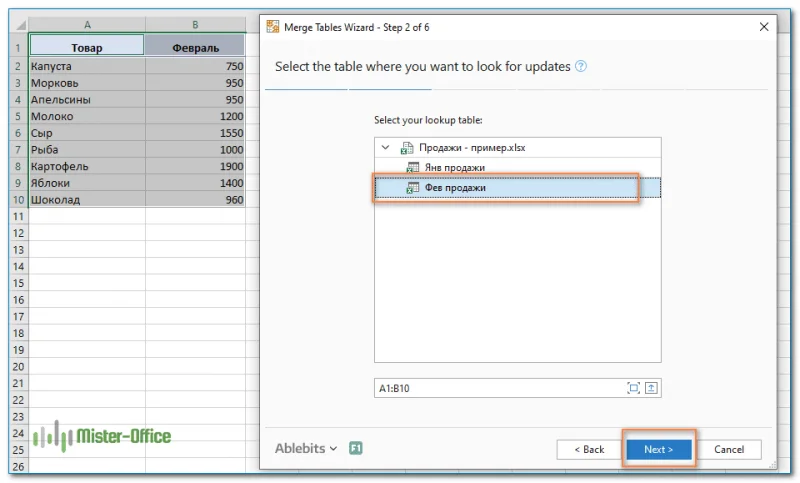Click the Фев продажи sheet icon
The width and height of the screenshot is (800, 483).
[412, 188]
